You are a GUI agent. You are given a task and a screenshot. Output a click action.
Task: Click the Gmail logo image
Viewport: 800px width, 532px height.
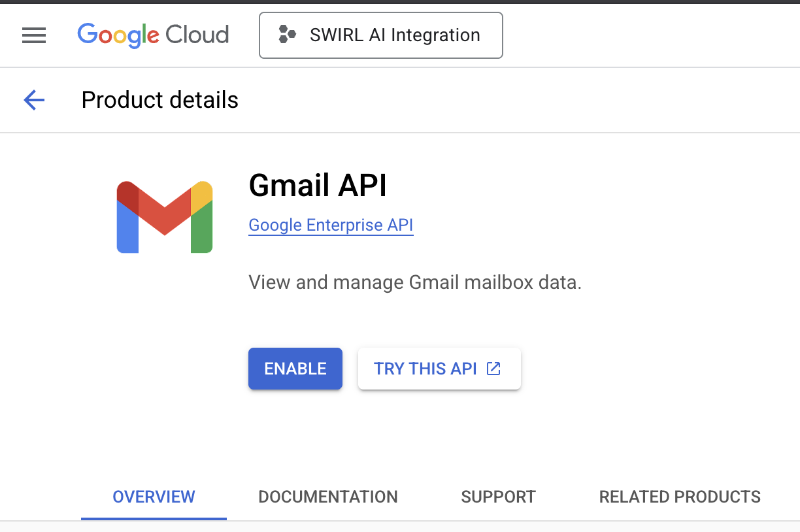click(165, 217)
